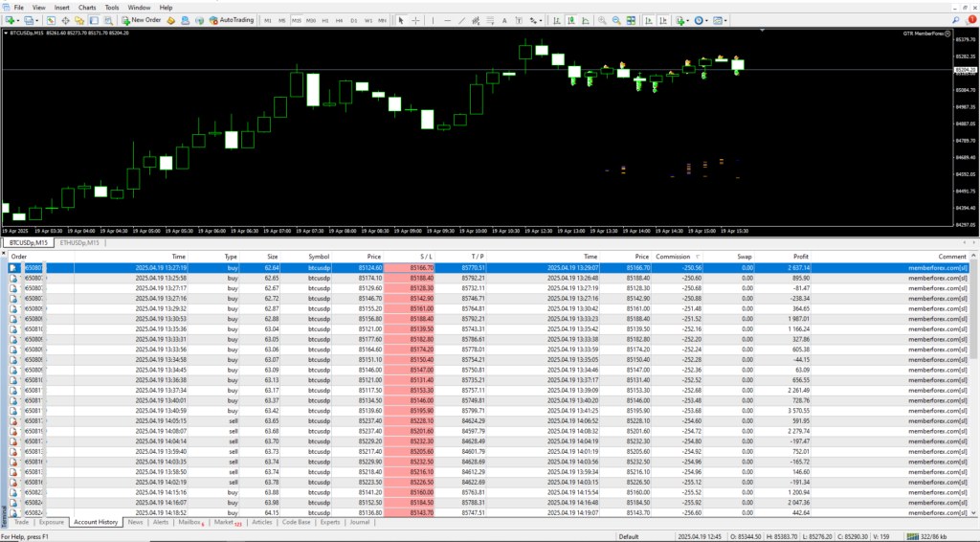The height and width of the screenshot is (542, 980).
Task: Click the New Order button
Action: [x=141, y=19]
